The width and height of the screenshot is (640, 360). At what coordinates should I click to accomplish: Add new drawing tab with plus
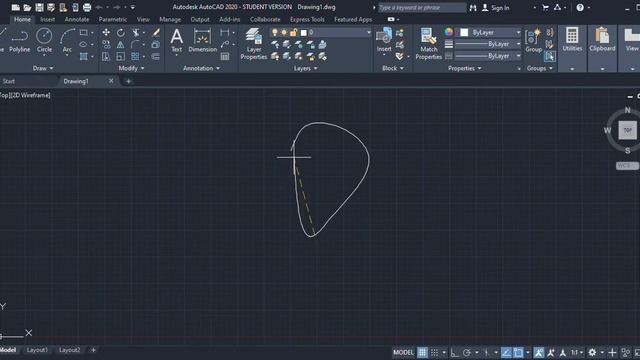[128, 81]
